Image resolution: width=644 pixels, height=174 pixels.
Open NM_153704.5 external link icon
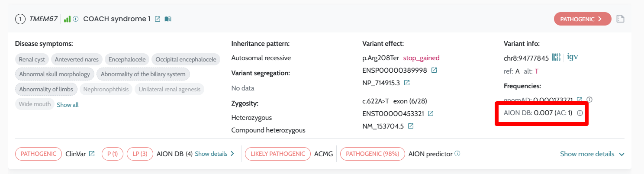pyautogui.click(x=411, y=126)
